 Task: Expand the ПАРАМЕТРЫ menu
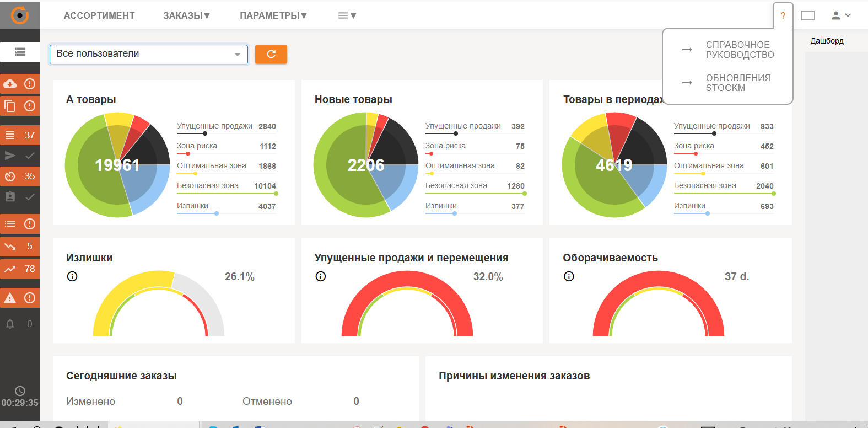click(x=273, y=15)
